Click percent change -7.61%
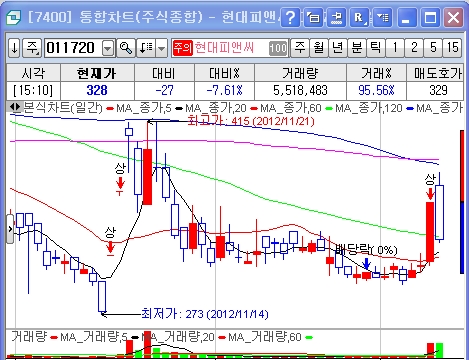Screen dimensions: 469x360 tap(224, 90)
